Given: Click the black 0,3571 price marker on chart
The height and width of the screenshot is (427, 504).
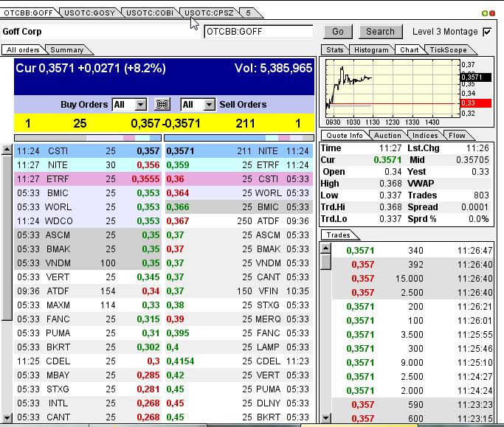Looking at the screenshot, I should (476, 77).
